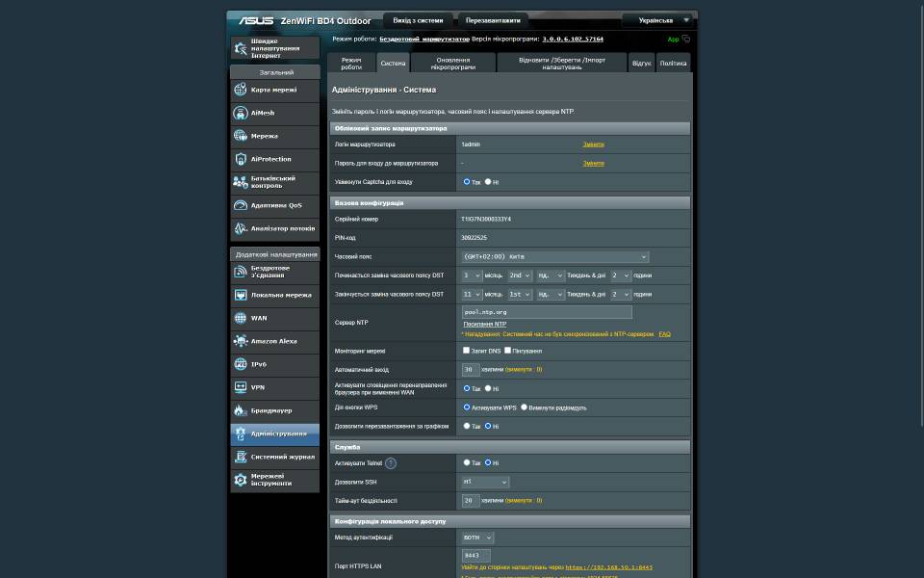Screen dimensions: 924x578
Task: Tick the Пінгування checkbox
Action: (508, 351)
